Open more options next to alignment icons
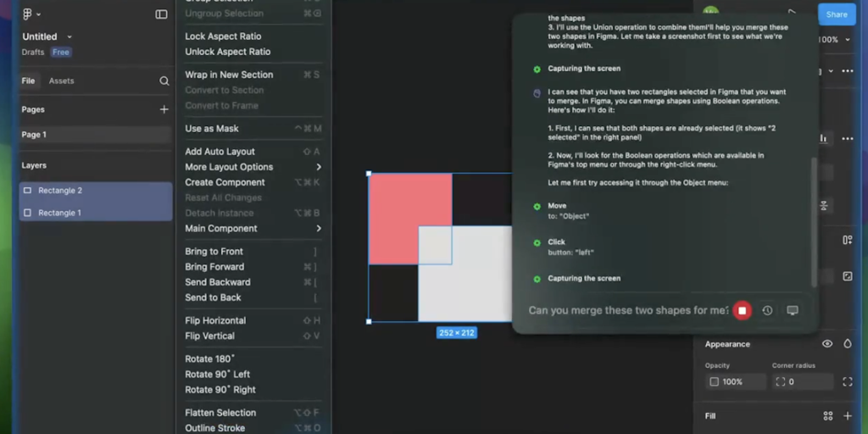 [x=848, y=138]
